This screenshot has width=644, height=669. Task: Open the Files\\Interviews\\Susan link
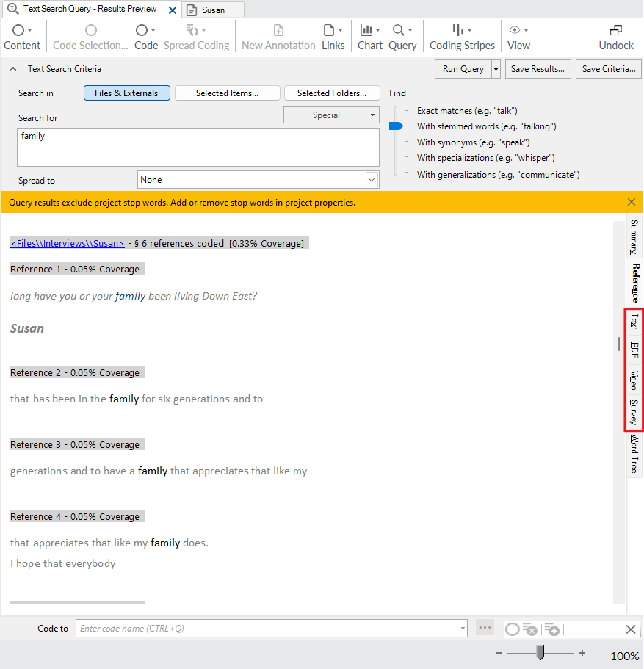(68, 244)
